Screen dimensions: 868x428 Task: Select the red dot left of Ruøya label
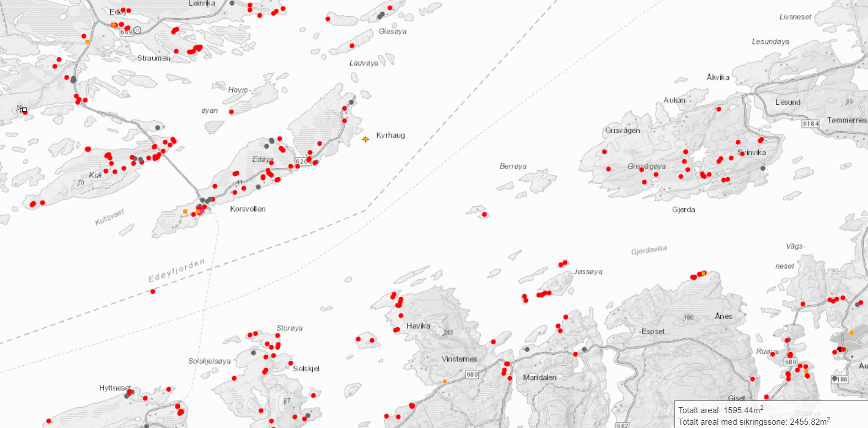coord(772,354)
